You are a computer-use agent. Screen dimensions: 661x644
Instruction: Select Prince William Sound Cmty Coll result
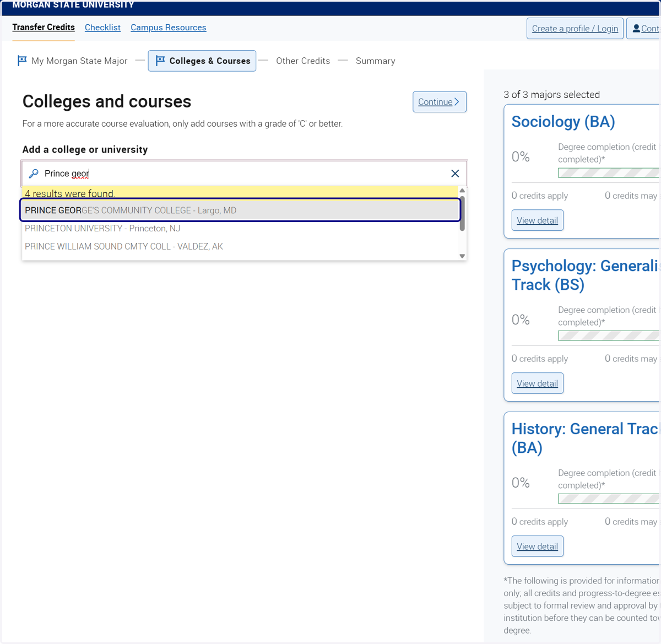[x=240, y=246]
